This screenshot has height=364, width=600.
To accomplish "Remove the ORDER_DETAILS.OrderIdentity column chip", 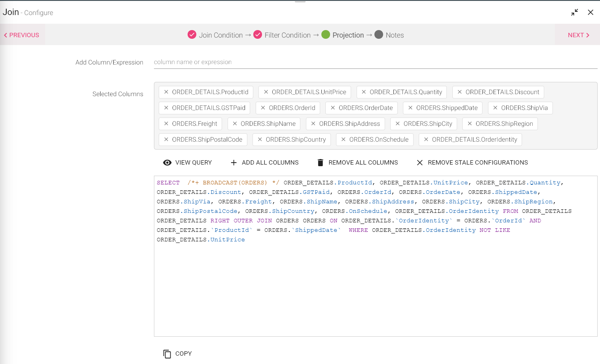I will pos(426,140).
